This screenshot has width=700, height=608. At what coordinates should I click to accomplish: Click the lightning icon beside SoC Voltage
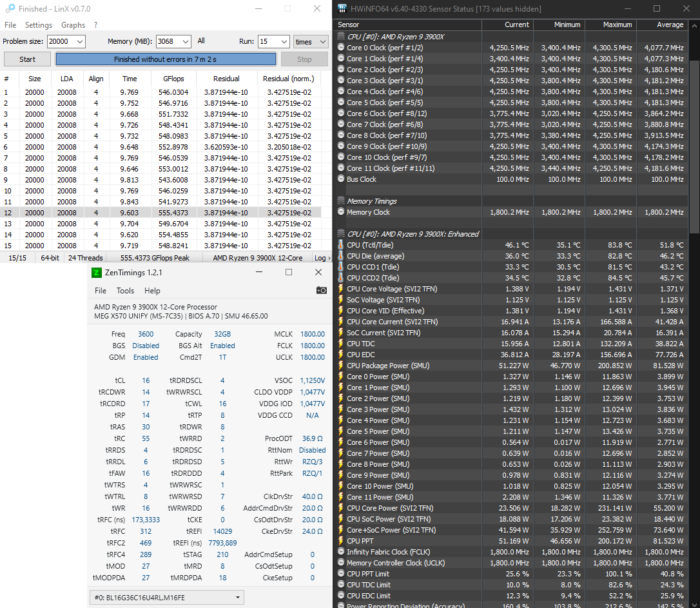pyautogui.click(x=340, y=300)
